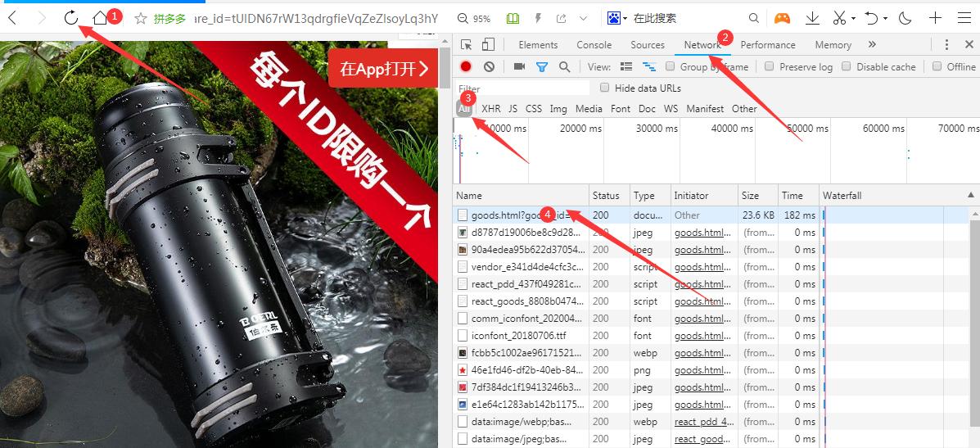Toggle Hide data URLs checkbox
This screenshot has width=980, height=448.
(604, 88)
